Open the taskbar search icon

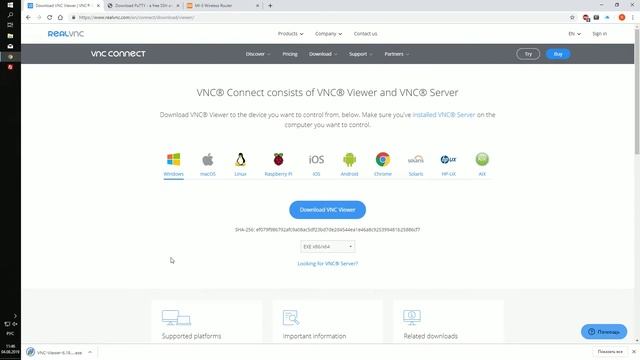(x=10, y=15)
